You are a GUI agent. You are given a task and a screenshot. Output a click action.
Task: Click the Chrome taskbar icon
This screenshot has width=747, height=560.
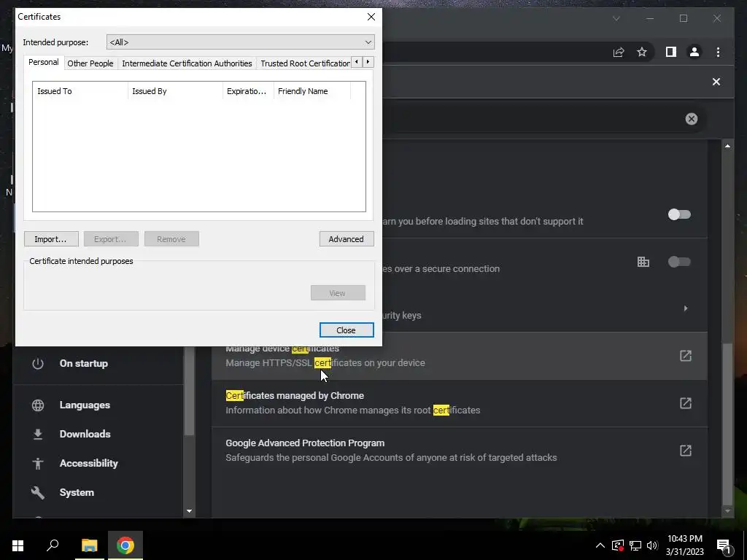click(125, 545)
